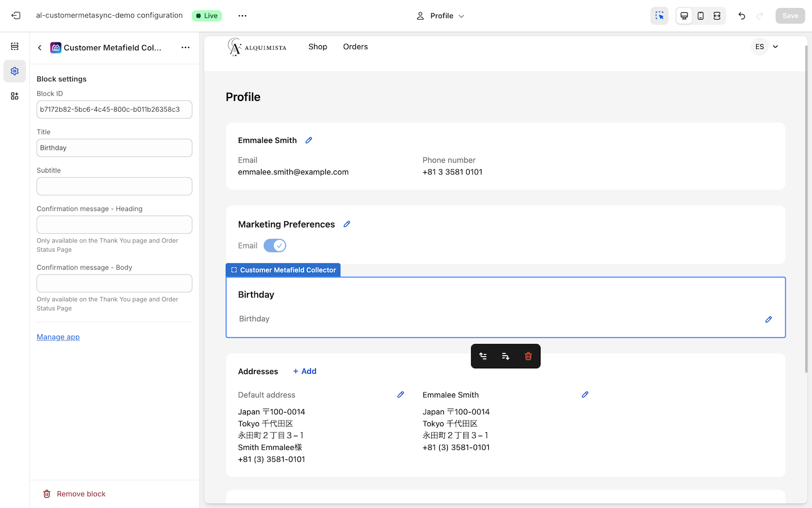This screenshot has height=508, width=812.
Task: Click inside the Subtitle input field
Action: [114, 186]
